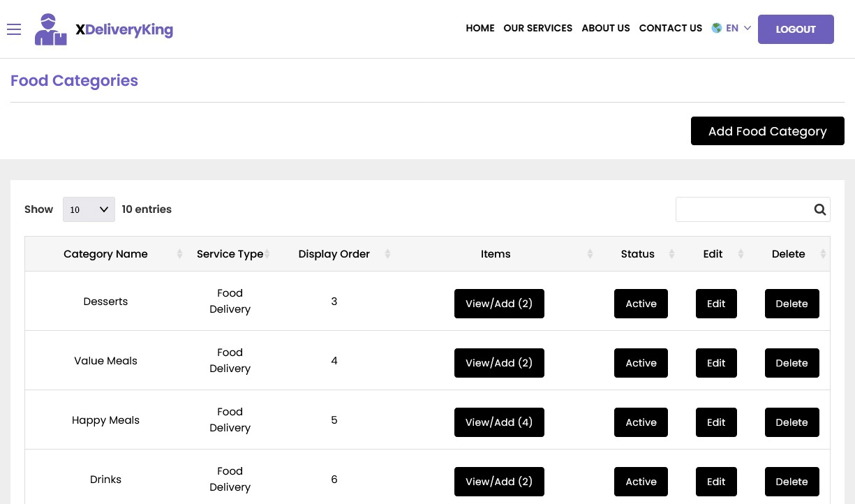Image resolution: width=855 pixels, height=504 pixels.
Task: Click the search magnifier icon
Action: [x=819, y=209]
